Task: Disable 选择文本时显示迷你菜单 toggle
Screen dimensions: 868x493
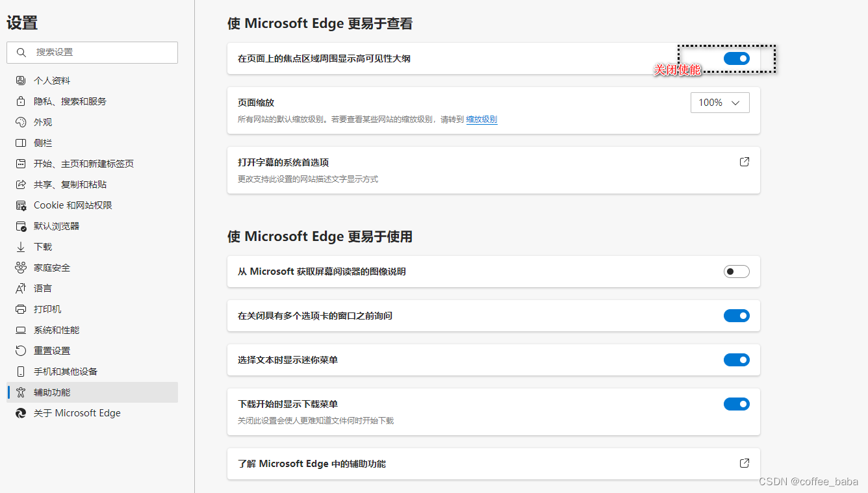Action: 737,360
